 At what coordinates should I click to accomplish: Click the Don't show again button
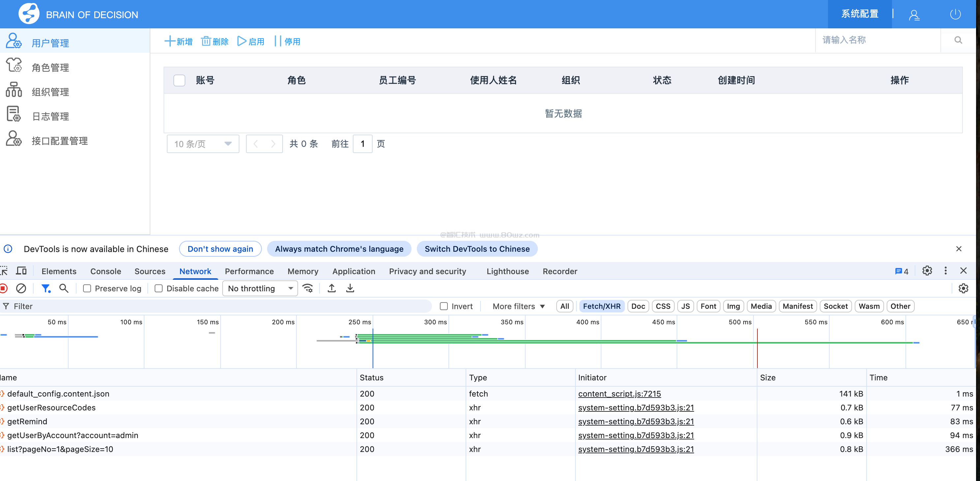coord(220,249)
